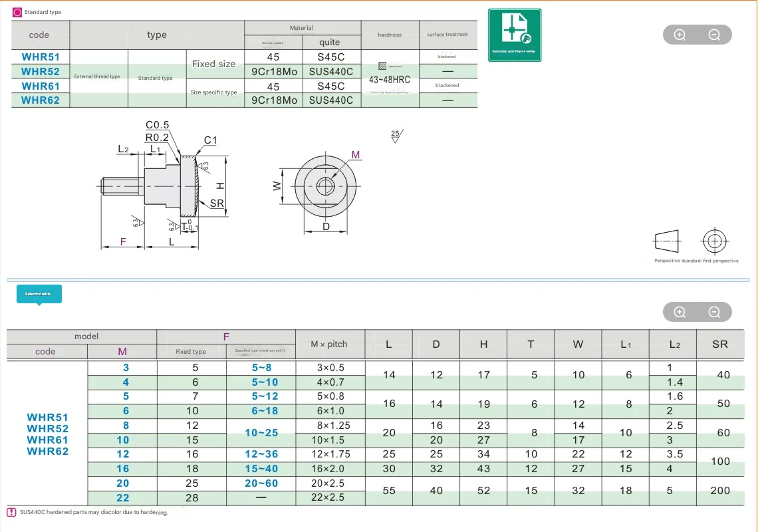The width and height of the screenshot is (758, 532).
Task: Click the SR column header
Action: pyautogui.click(x=720, y=344)
